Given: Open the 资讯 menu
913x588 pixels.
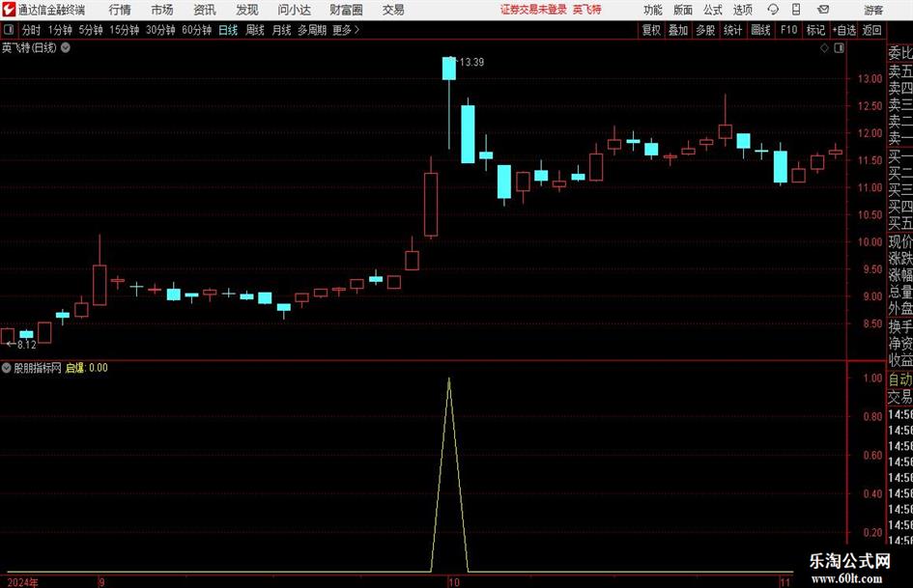Looking at the screenshot, I should click(205, 10).
